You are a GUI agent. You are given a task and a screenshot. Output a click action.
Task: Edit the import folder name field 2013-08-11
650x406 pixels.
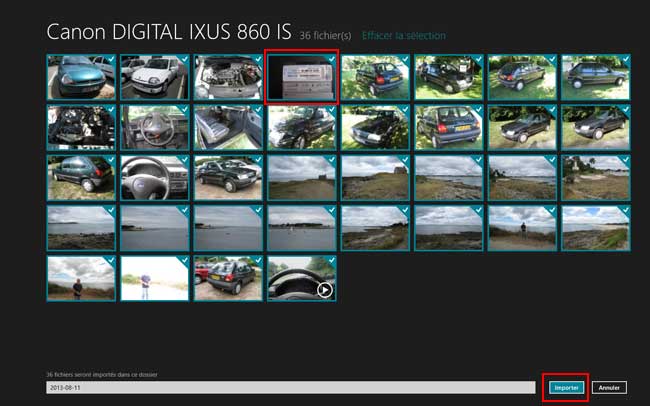click(291, 387)
